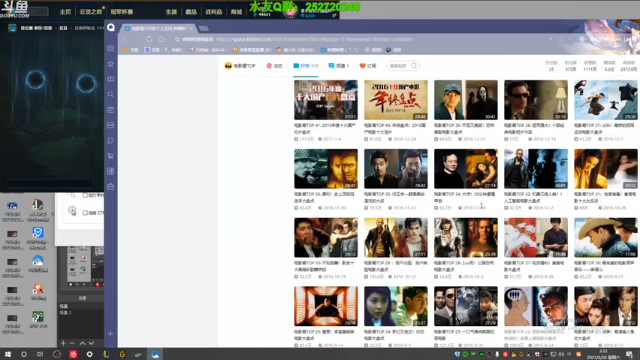640x360 pixels.
Task: Go back in the browser
Action: 125,39
